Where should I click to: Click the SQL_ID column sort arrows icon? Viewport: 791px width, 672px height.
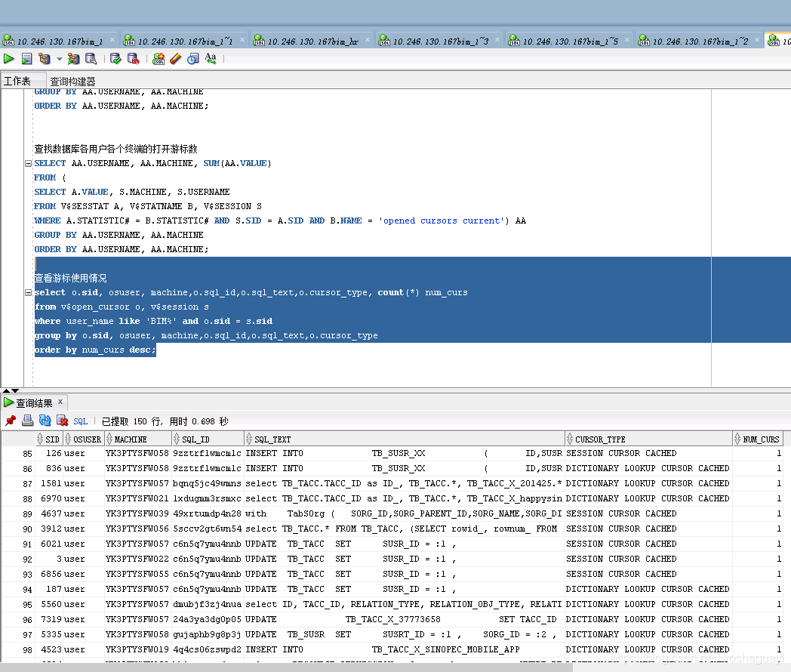[x=176, y=439]
